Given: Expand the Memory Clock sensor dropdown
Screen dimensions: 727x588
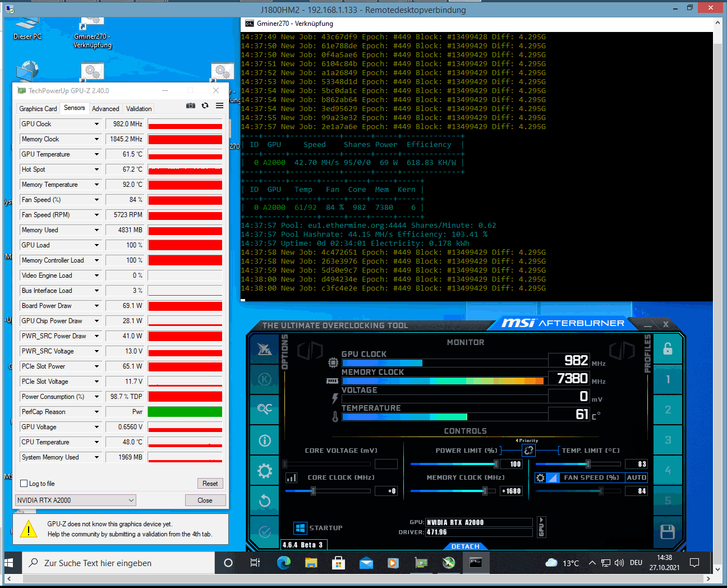Looking at the screenshot, I should click(x=96, y=139).
